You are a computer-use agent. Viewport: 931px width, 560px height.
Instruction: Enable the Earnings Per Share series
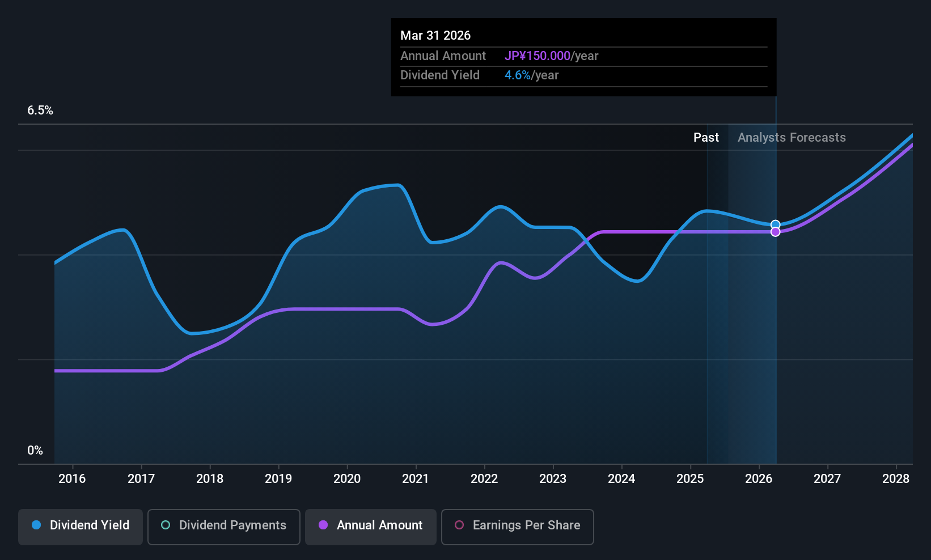tap(518, 527)
